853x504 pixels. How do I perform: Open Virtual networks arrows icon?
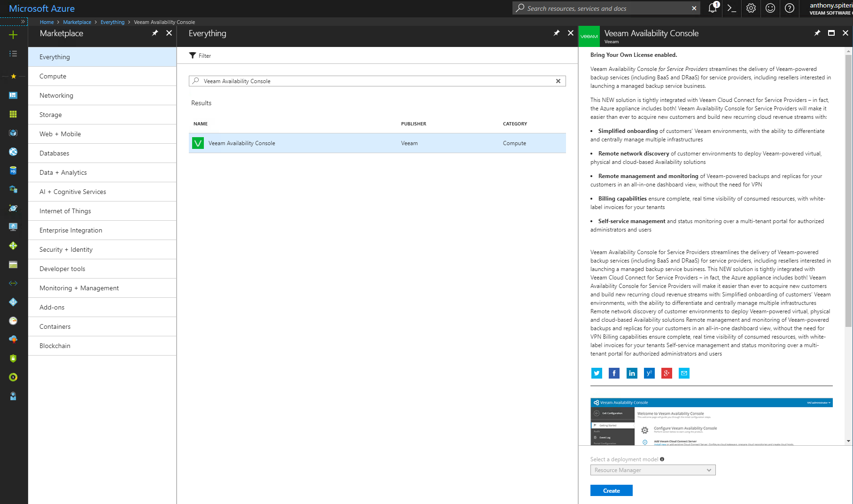[13, 283]
